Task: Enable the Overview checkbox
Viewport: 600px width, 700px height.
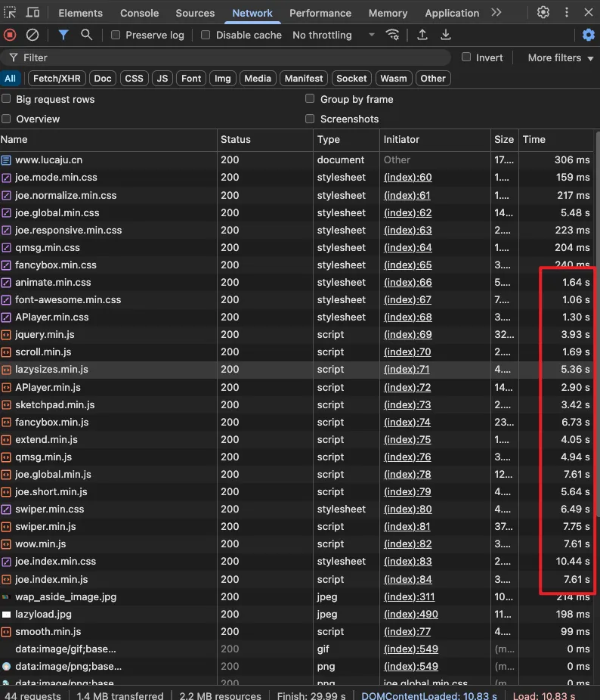Action: 6,119
